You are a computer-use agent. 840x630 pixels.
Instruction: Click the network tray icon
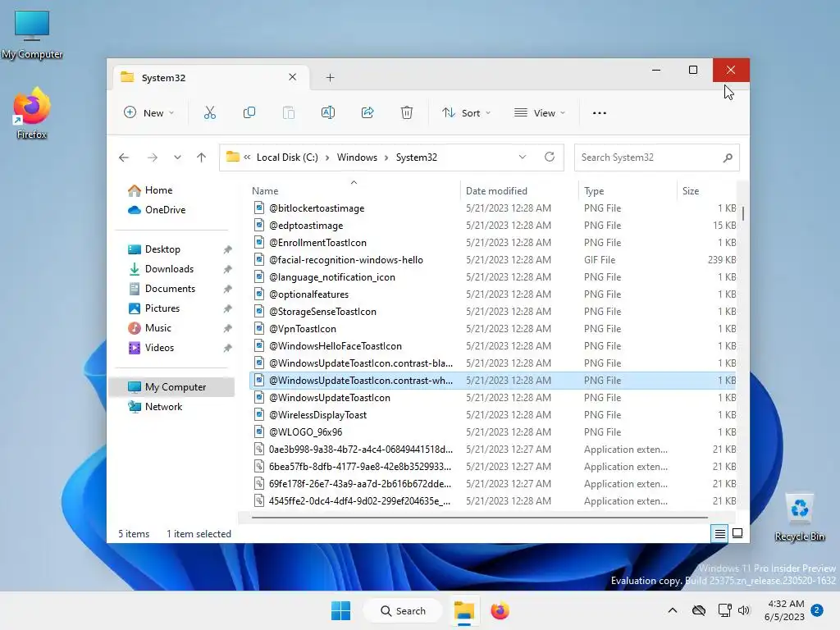(x=724, y=610)
